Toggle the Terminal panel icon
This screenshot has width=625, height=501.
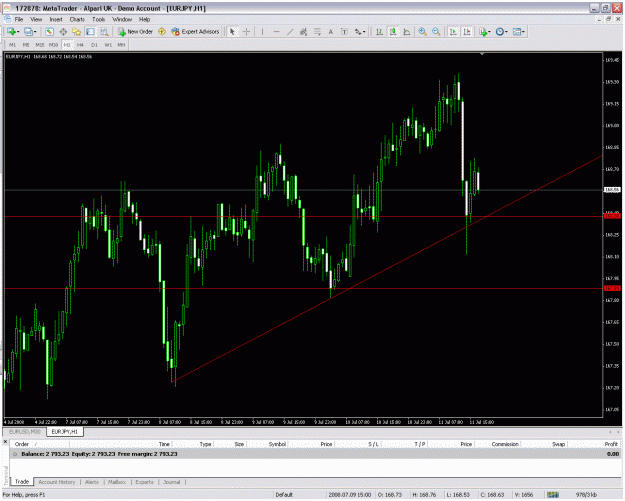pos(90,32)
